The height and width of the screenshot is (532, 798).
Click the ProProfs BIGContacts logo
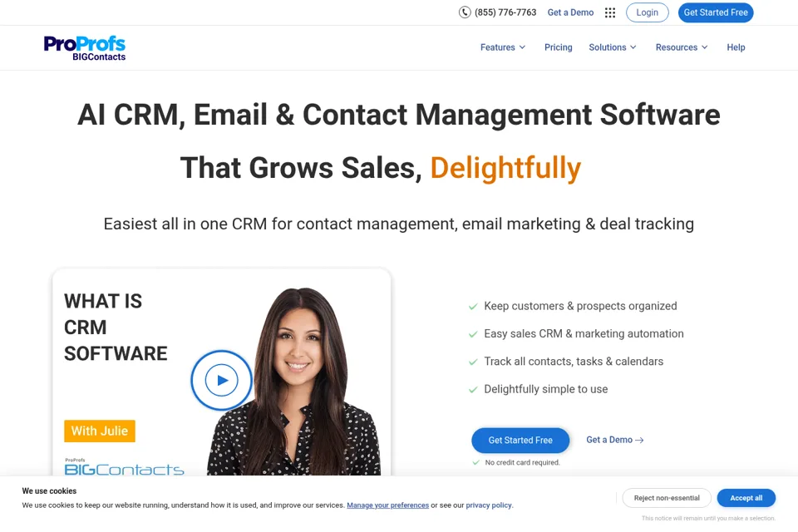[85, 48]
